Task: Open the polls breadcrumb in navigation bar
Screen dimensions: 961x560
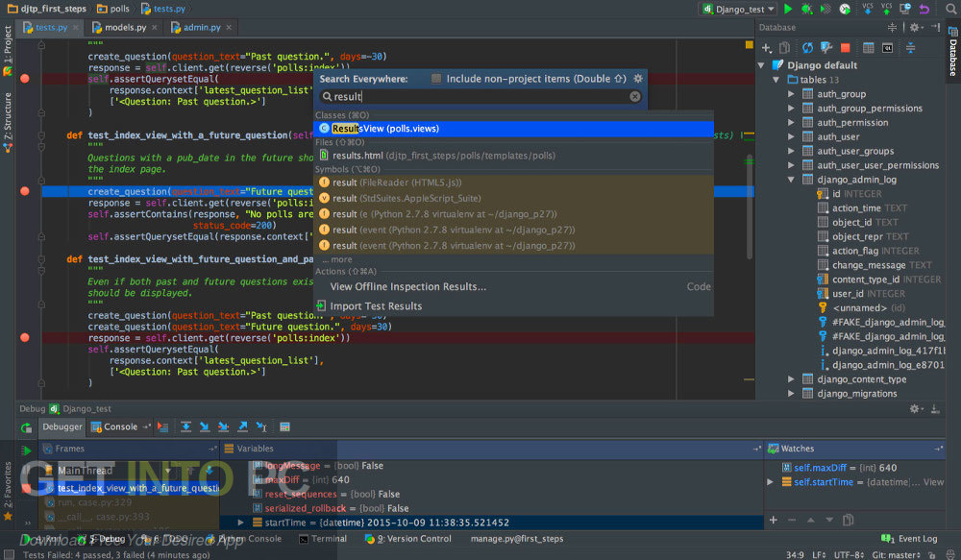Action: 113,9
